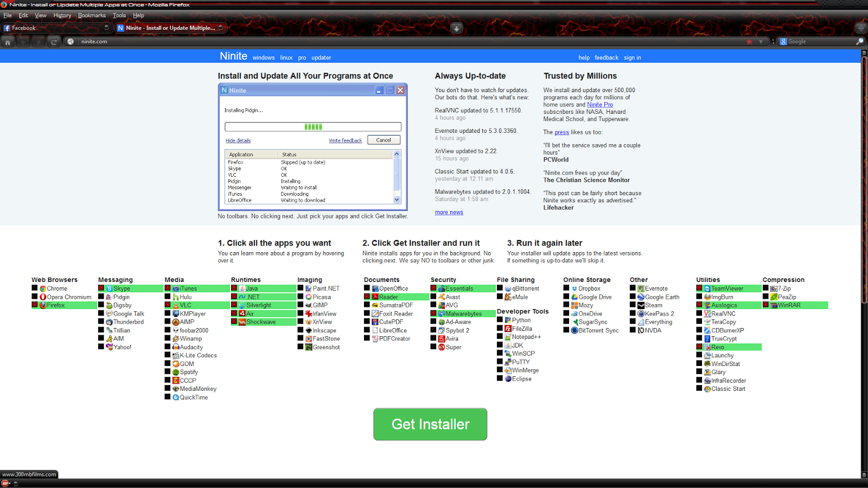Viewport: 868px width, 488px height.
Task: Click the ImgBurn app icon
Action: click(x=707, y=297)
